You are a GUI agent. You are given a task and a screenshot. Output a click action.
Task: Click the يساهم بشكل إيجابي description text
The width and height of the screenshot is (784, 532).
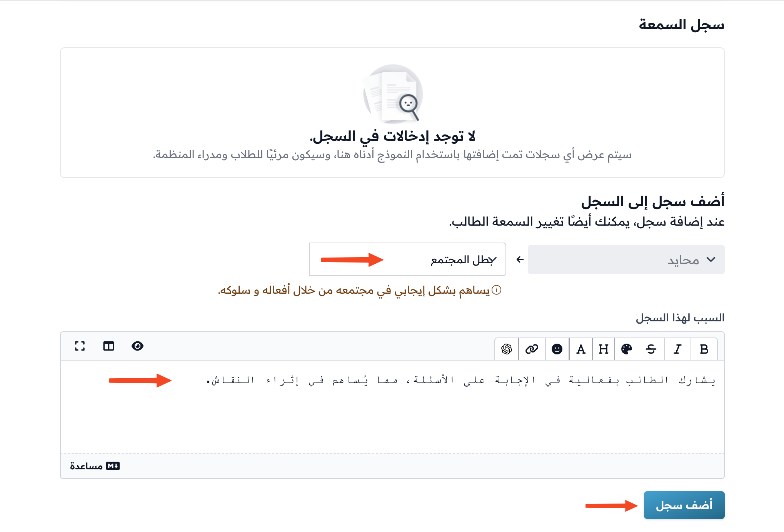354,290
